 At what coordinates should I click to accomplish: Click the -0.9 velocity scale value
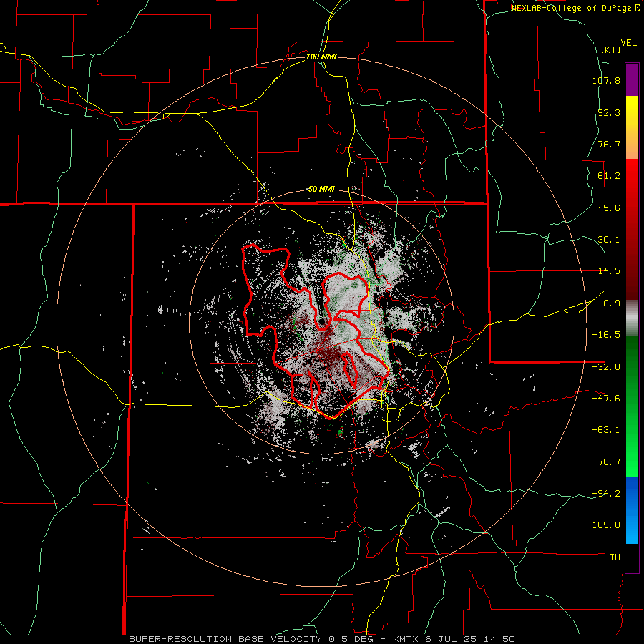tap(609, 303)
